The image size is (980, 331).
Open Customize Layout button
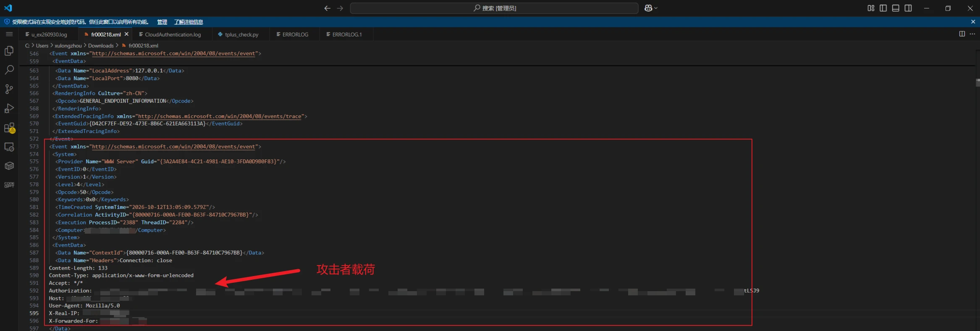pos(871,8)
